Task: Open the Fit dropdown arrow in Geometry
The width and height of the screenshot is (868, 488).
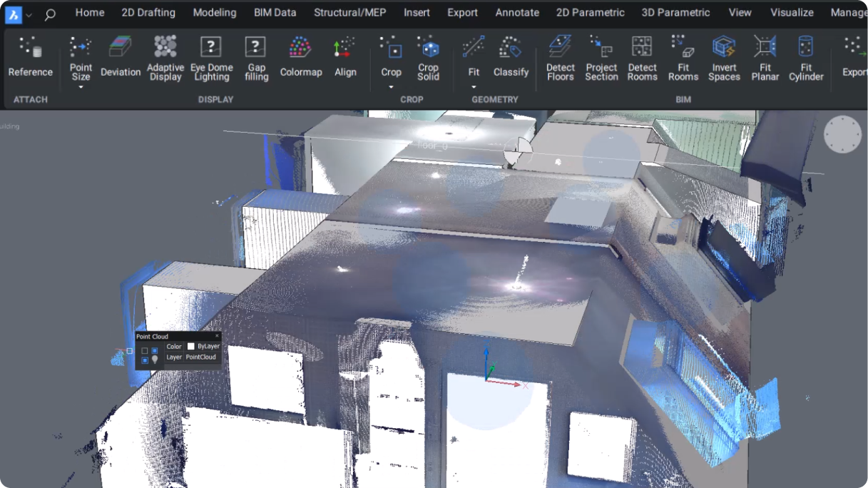Action: tap(474, 87)
